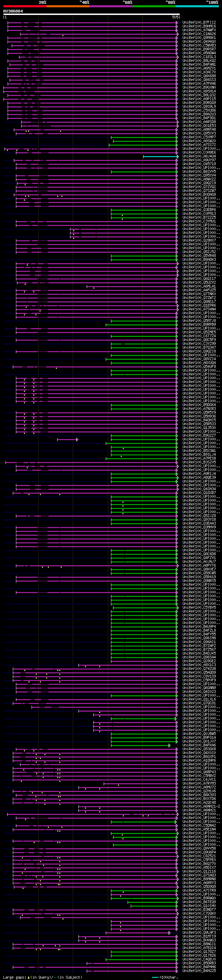Click the UniRef100_A5ADW4 label
This screenshot has height=980, width=222.
tap(199, 53)
